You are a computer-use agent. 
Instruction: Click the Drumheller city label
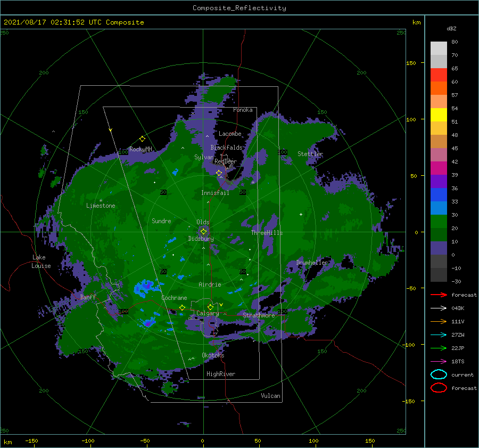(312, 263)
